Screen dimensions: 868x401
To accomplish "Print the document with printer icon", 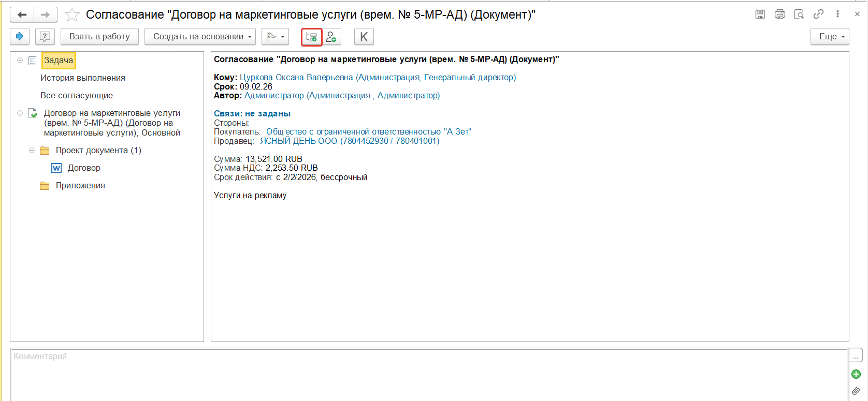I will click(779, 14).
